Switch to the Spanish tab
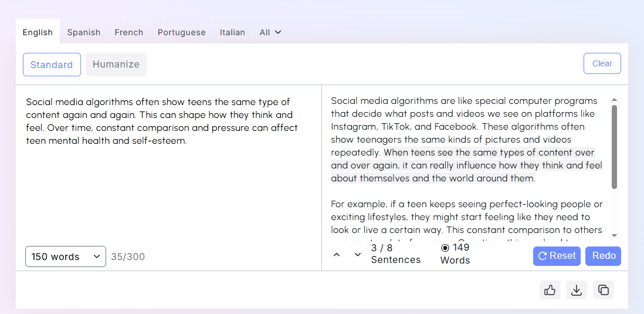Viewport: 644px width, 314px height. (84, 32)
